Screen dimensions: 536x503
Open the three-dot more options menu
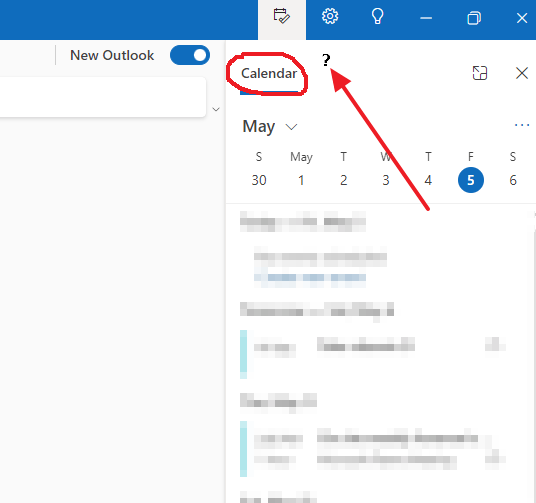522,125
